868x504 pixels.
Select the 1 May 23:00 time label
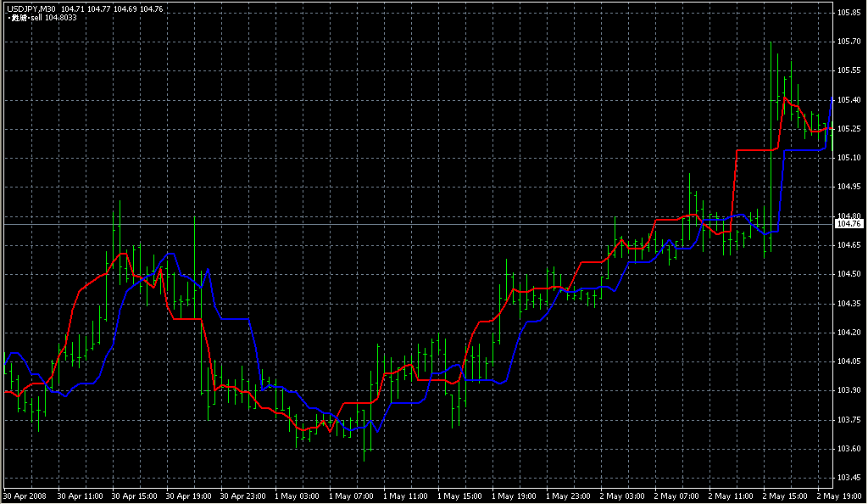pyautogui.click(x=567, y=496)
